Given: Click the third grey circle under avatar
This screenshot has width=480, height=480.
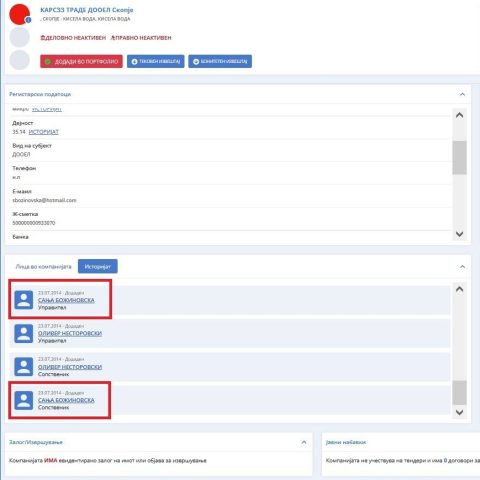Looking at the screenshot, I should [19, 60].
